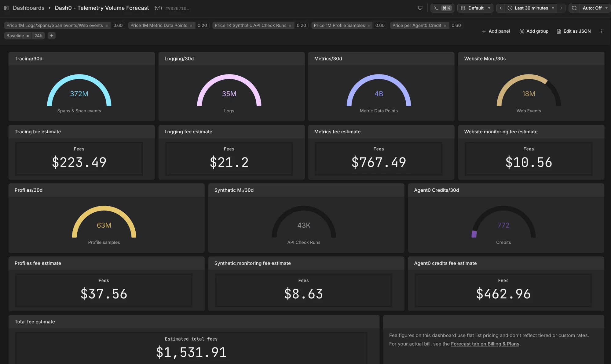Click the Agent0 Credits/30d panel title
This screenshot has width=611, height=364.
click(437, 190)
